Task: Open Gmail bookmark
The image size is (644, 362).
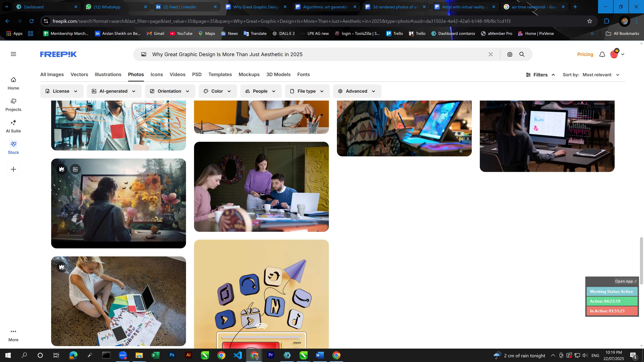Action: coord(155,34)
